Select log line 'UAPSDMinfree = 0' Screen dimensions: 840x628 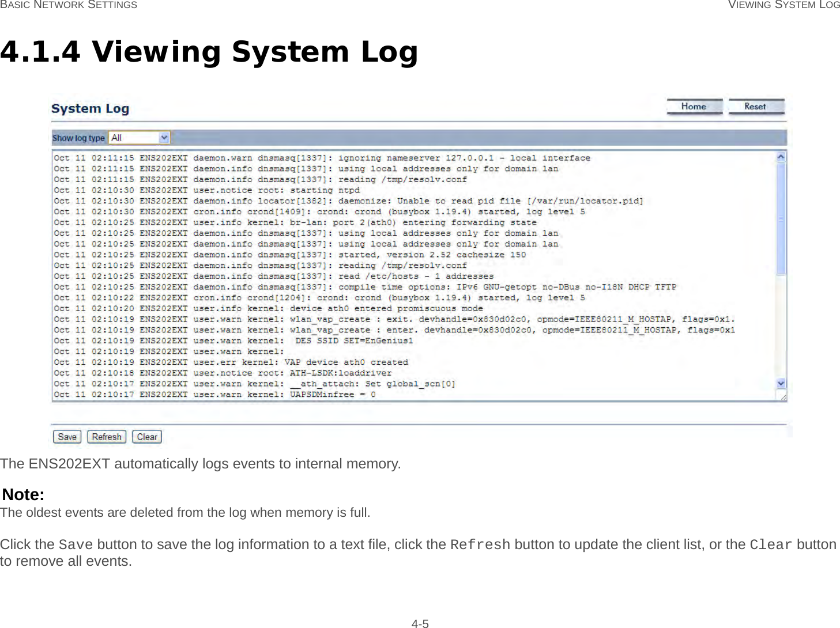point(215,395)
